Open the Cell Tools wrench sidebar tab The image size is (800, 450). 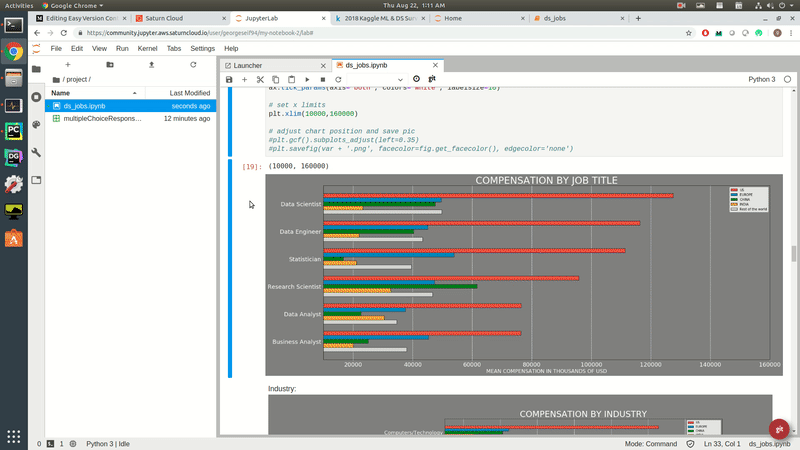[x=36, y=153]
